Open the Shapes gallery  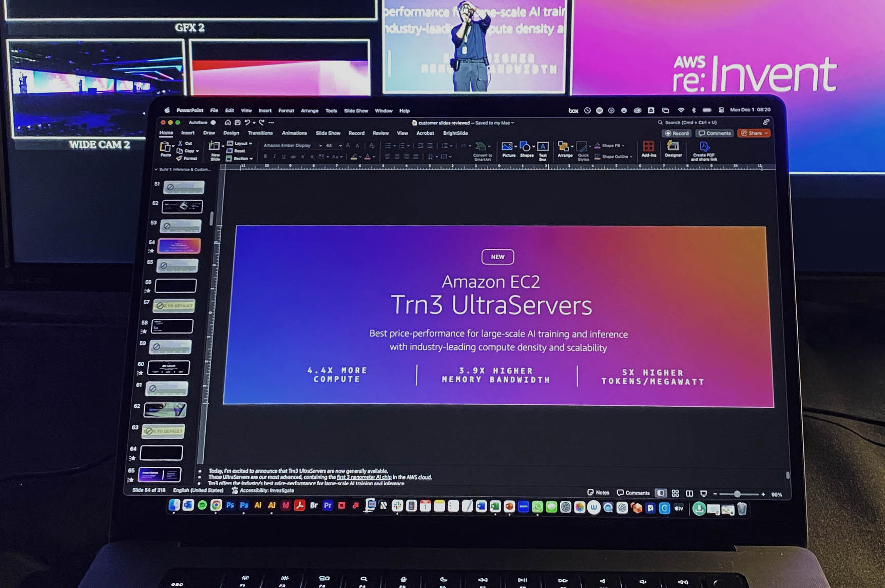click(x=526, y=148)
